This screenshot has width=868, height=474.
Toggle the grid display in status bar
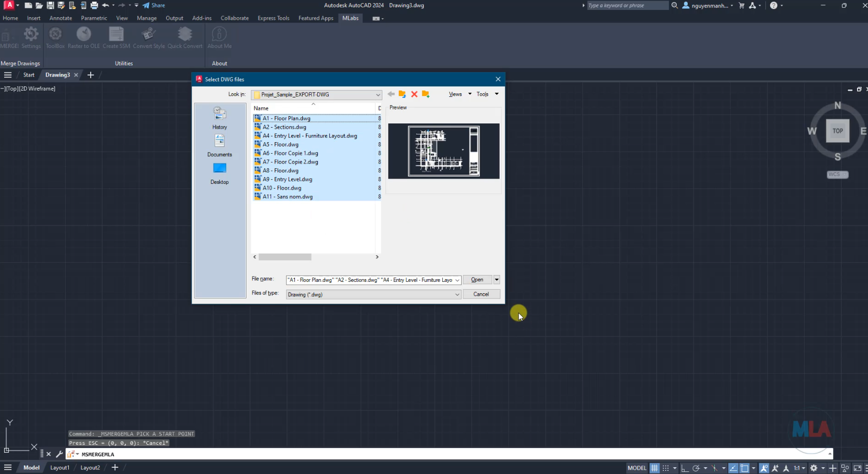pyautogui.click(x=654, y=468)
